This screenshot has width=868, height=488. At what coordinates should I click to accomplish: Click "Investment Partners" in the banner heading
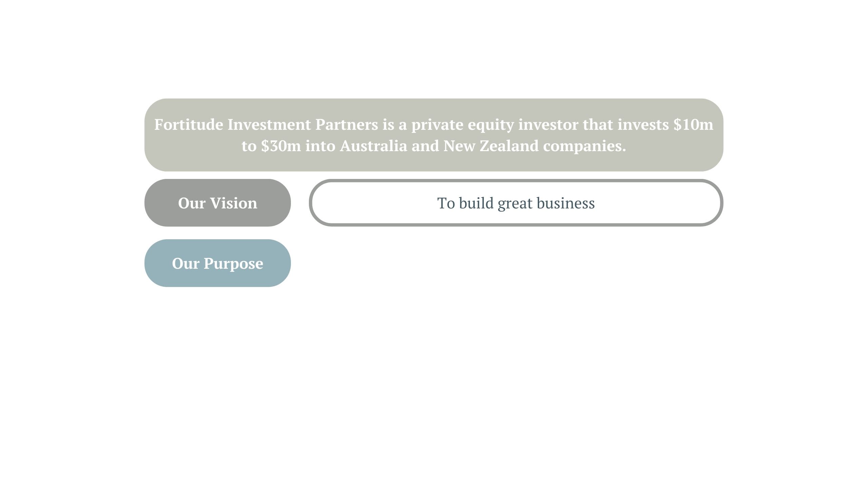point(302,124)
